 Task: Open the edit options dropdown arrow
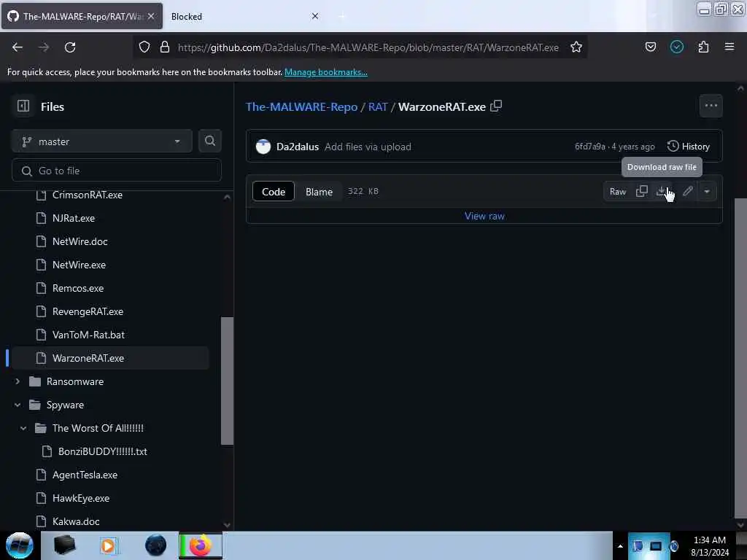[x=707, y=192]
